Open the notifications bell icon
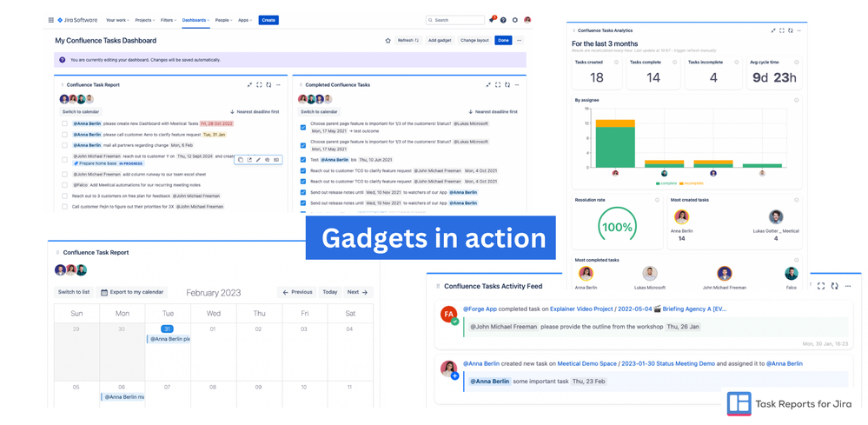Screen dimensions: 868x425 pyautogui.click(x=492, y=20)
